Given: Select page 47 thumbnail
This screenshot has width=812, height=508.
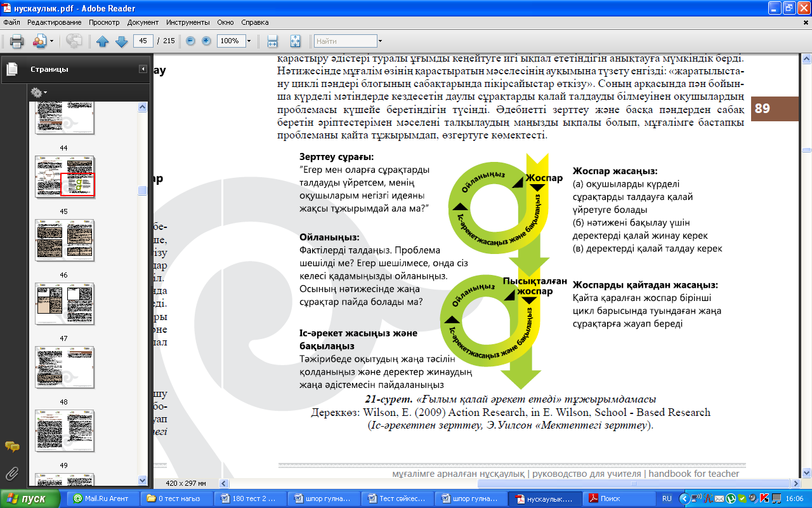Looking at the screenshot, I should point(65,304).
